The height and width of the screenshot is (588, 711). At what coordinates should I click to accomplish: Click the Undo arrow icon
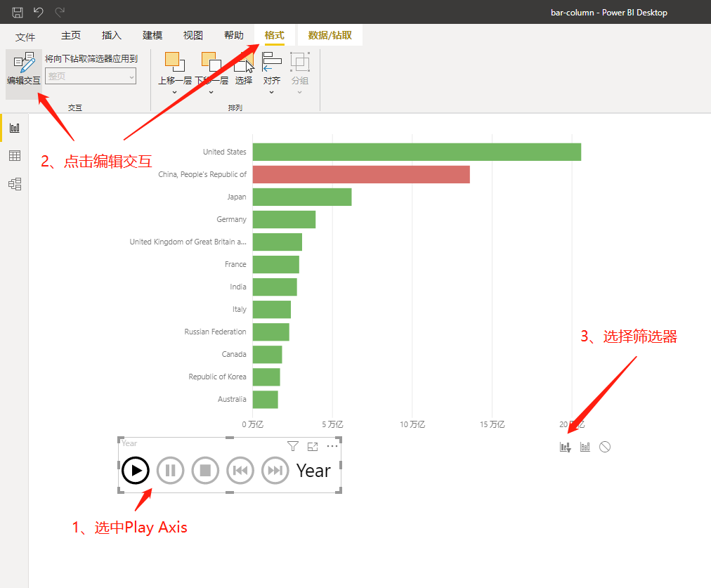click(x=39, y=12)
